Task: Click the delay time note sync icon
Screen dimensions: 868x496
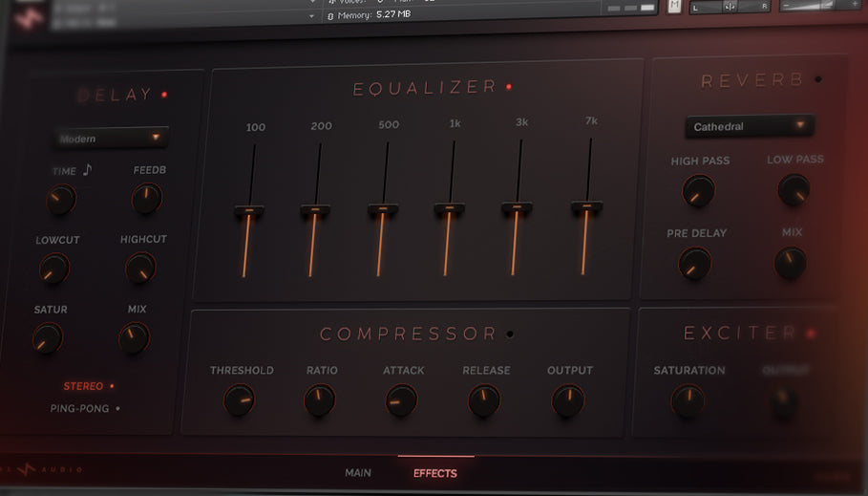Action: (88, 169)
